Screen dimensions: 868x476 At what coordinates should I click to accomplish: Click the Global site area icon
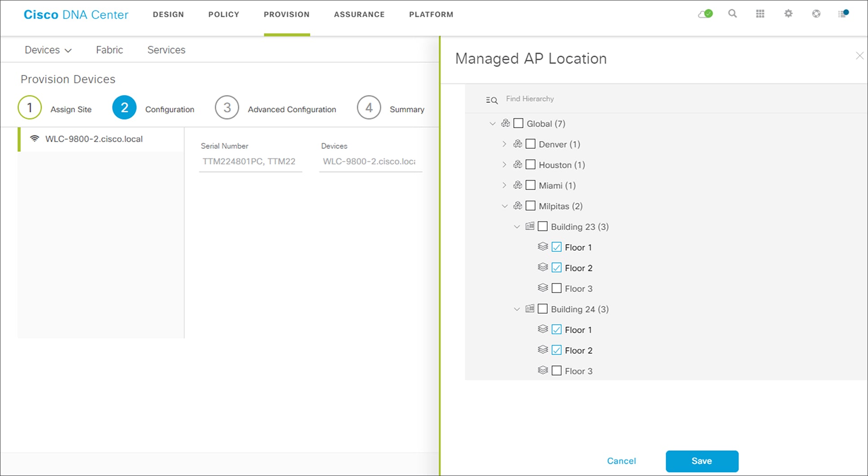coord(506,123)
